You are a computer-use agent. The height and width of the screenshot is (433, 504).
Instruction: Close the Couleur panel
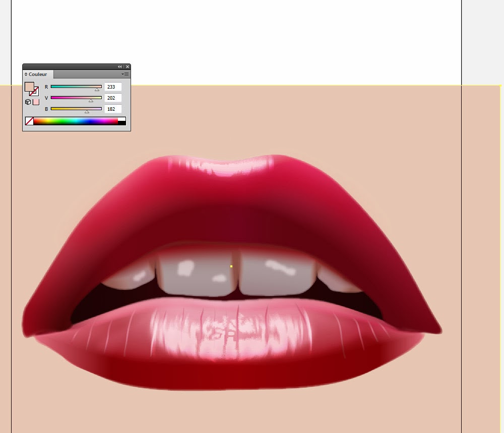click(x=128, y=67)
